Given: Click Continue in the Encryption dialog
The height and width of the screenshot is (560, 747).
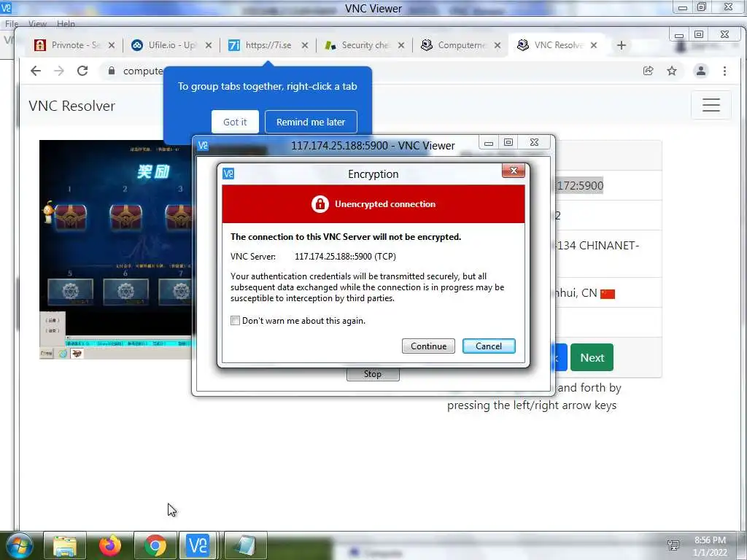Looking at the screenshot, I should [x=428, y=346].
